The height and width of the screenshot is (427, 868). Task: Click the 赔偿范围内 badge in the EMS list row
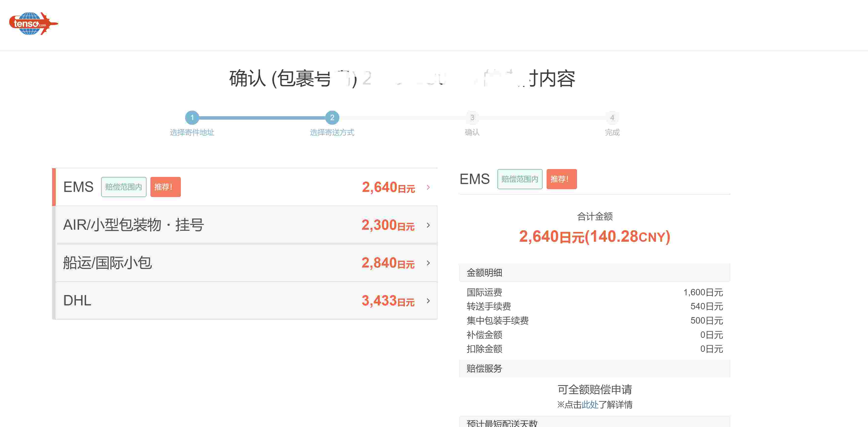click(124, 187)
